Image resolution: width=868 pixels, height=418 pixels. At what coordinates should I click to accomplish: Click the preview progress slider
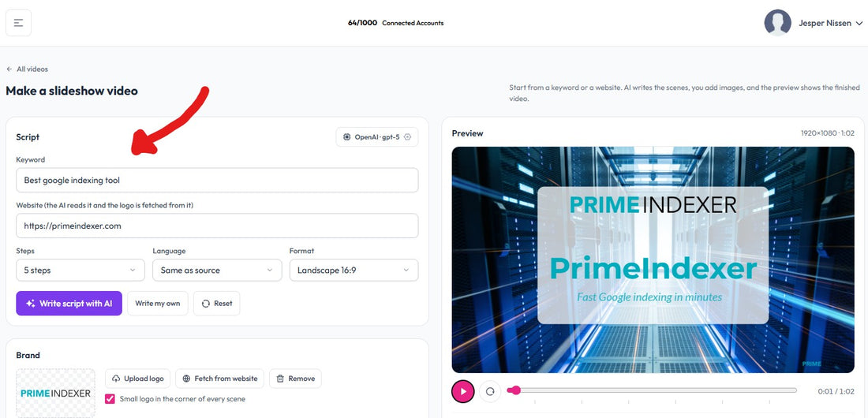(x=653, y=390)
